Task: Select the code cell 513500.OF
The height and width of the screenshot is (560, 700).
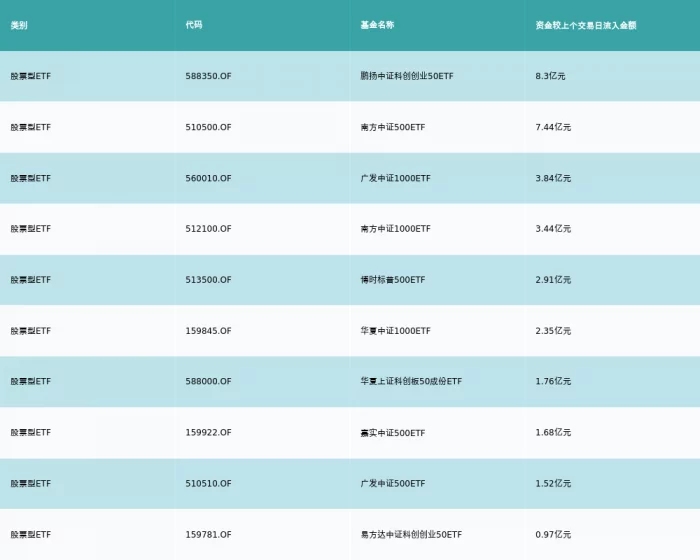Action: tap(208, 280)
